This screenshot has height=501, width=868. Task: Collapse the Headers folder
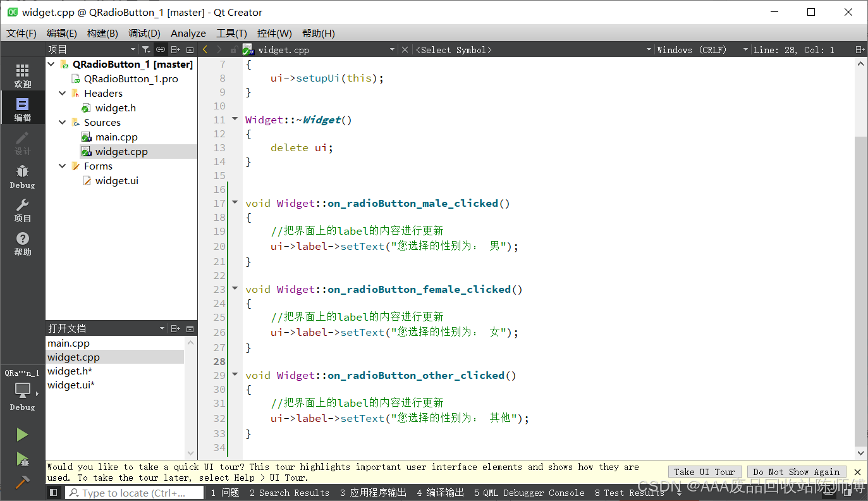63,93
